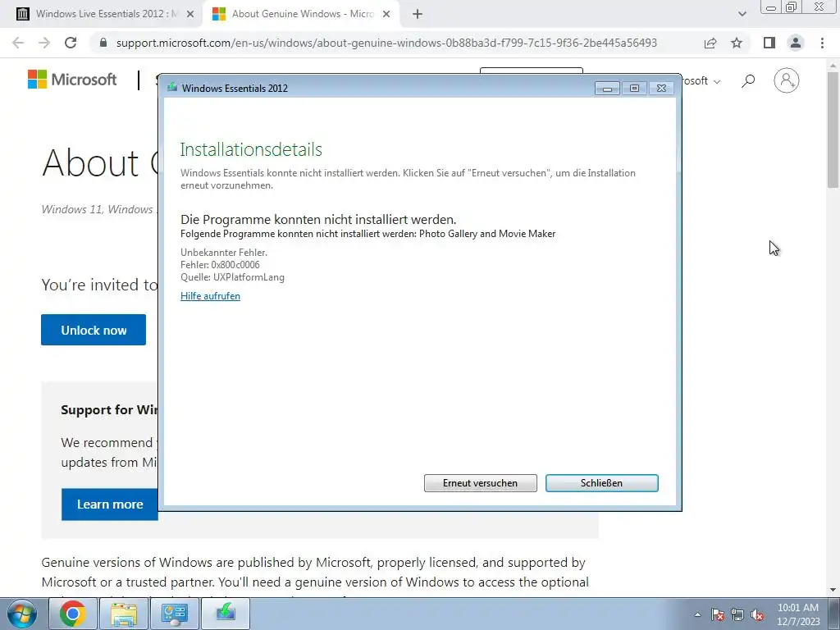Image resolution: width=840 pixels, height=630 pixels.
Task: Bookmark this page with the star
Action: coord(737,43)
